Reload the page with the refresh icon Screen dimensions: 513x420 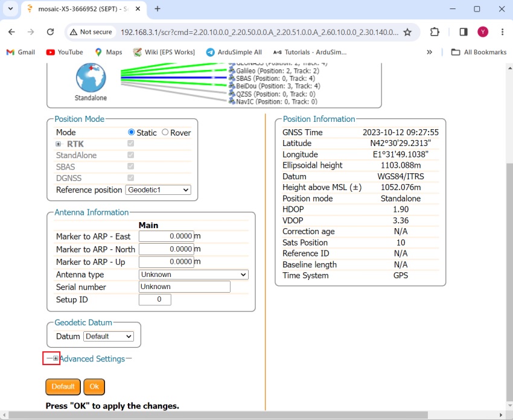point(50,32)
